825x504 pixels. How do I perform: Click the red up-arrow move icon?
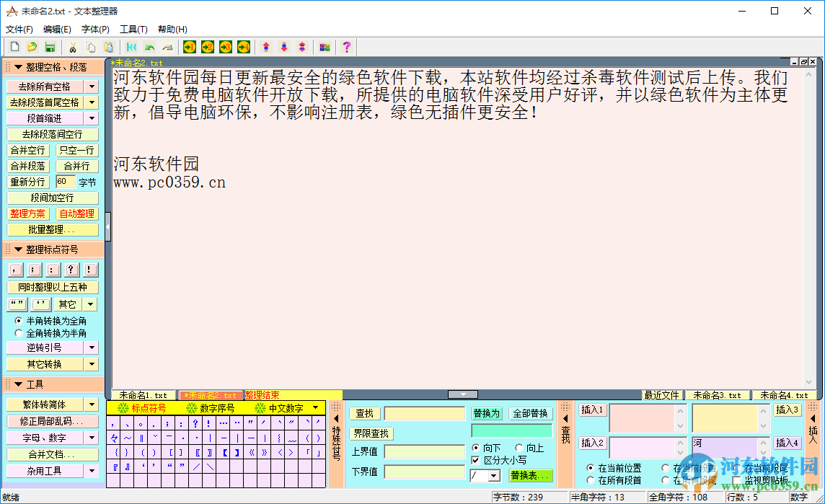pyautogui.click(x=265, y=47)
